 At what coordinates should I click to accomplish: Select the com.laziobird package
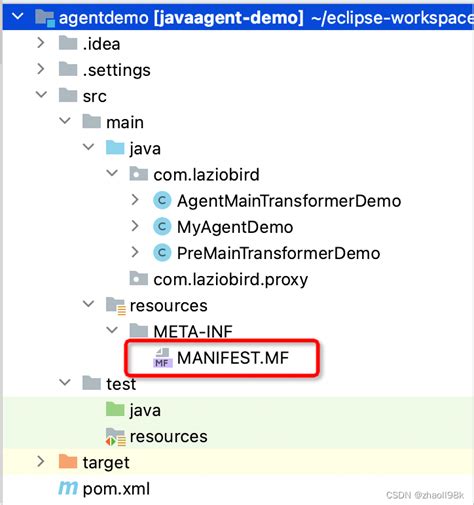206,175
